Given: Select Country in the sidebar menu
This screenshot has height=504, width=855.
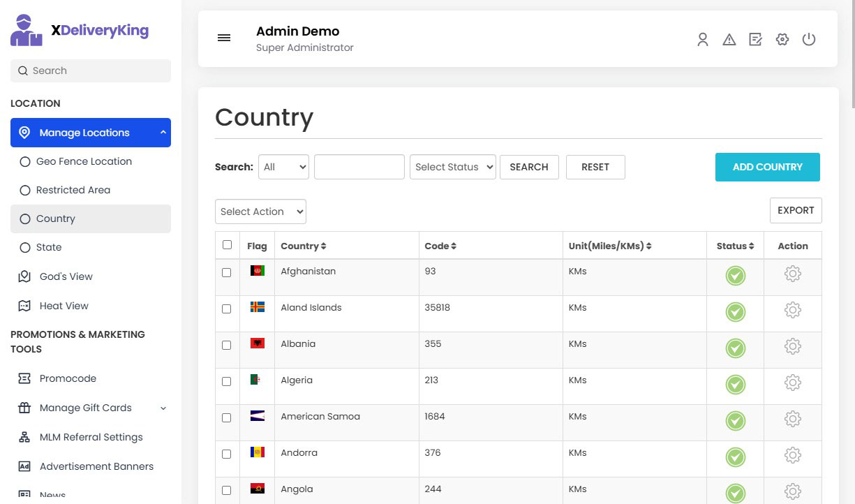Looking at the screenshot, I should tap(55, 218).
